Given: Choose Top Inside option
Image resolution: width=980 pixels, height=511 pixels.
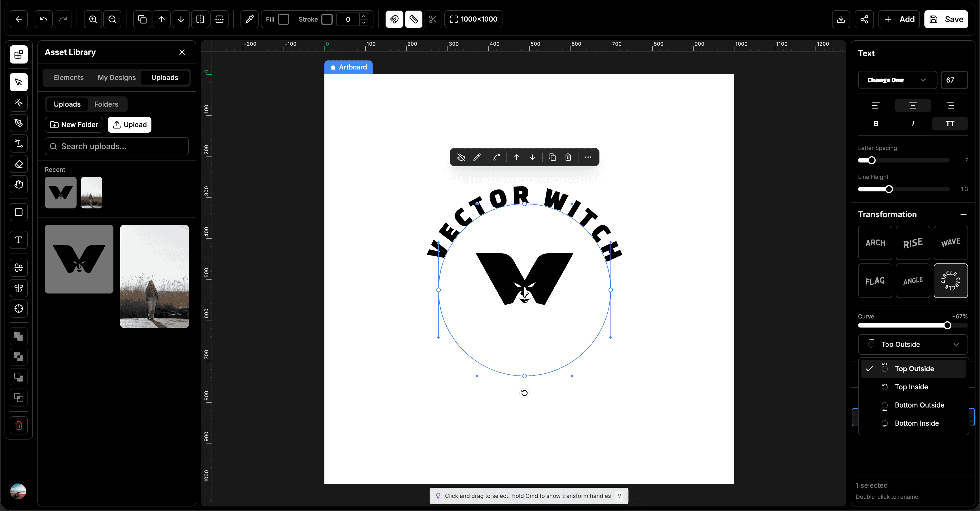Looking at the screenshot, I should click(x=913, y=387).
